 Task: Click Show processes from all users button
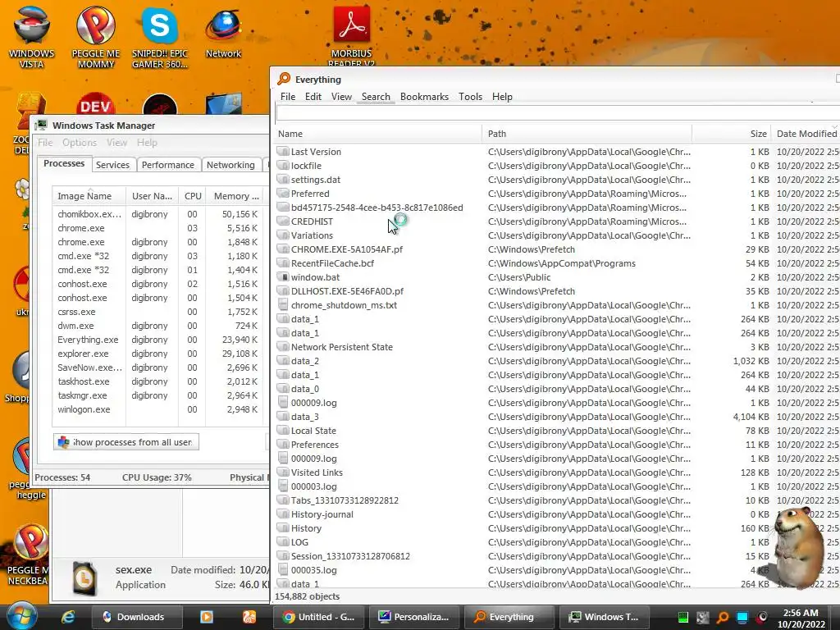coord(126,442)
